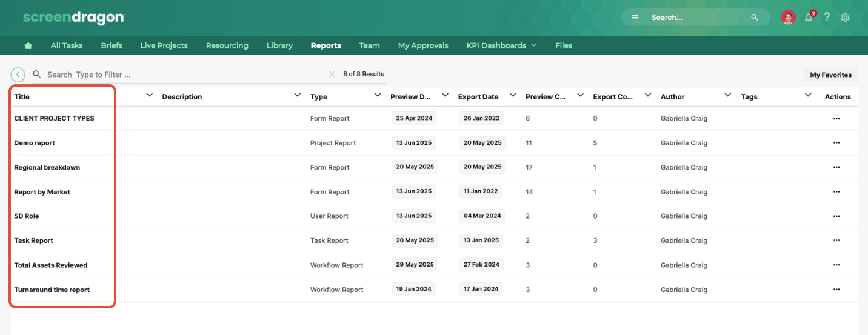The height and width of the screenshot is (335, 868).
Task: Open the help question mark icon
Action: (827, 17)
